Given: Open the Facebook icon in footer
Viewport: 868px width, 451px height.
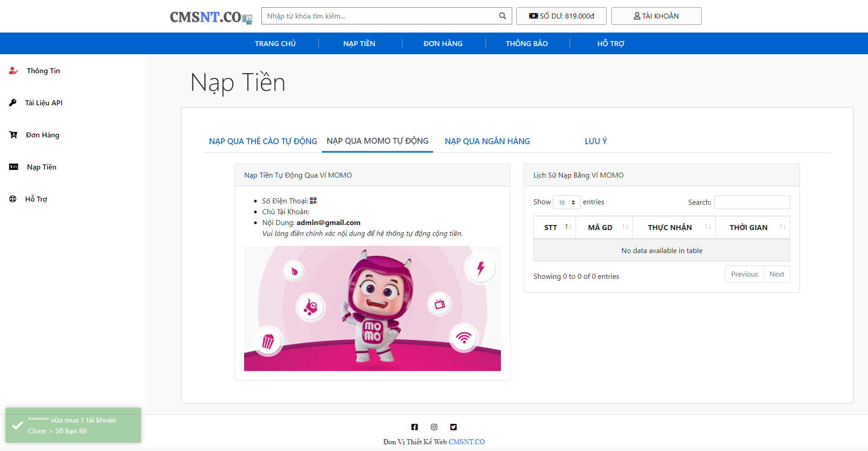Looking at the screenshot, I should 415,427.
